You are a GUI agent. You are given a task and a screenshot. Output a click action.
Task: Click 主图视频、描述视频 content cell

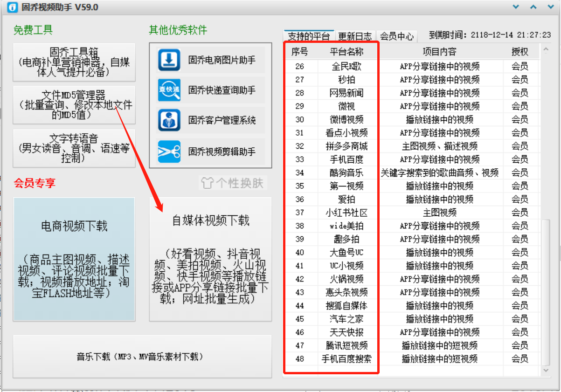click(440, 146)
